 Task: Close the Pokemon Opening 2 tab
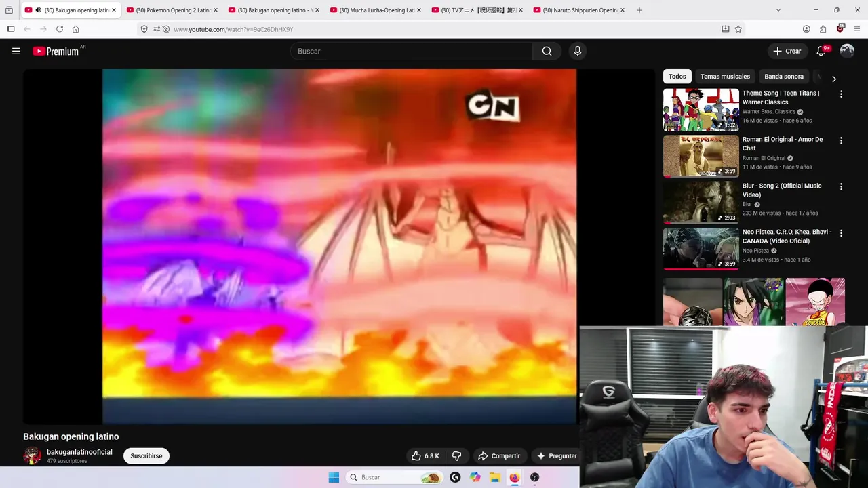pos(216,10)
